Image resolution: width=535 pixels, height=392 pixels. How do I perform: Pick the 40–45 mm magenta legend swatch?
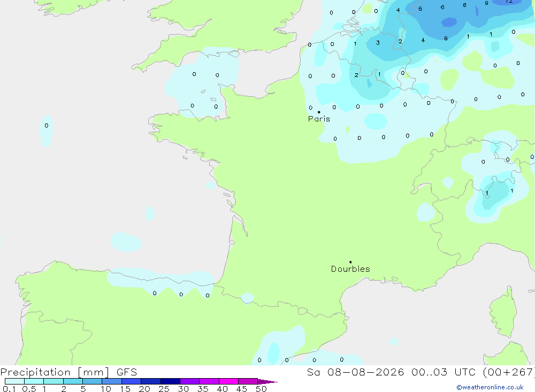tap(228, 381)
